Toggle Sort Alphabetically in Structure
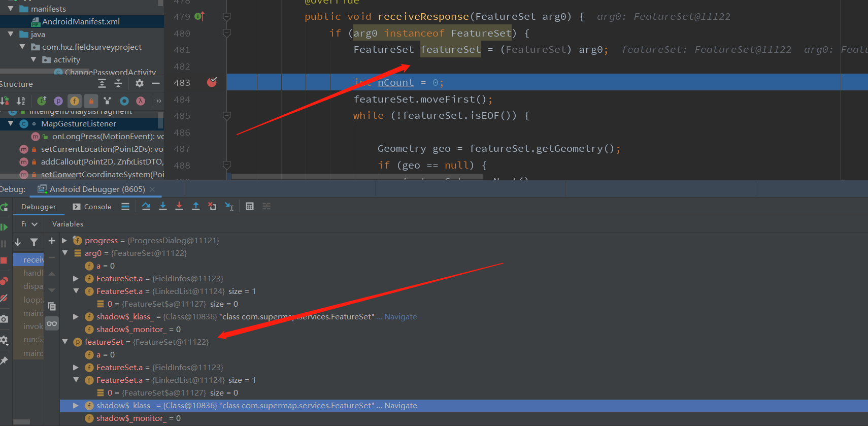 [21, 101]
